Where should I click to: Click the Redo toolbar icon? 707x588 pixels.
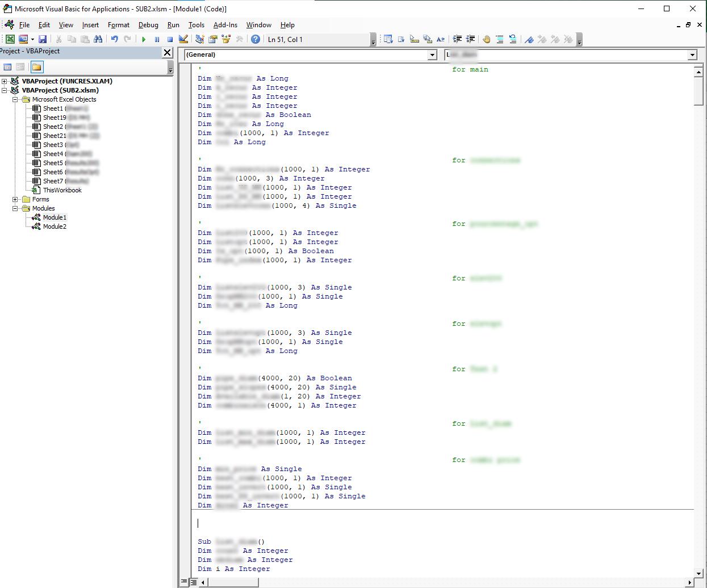tap(127, 39)
